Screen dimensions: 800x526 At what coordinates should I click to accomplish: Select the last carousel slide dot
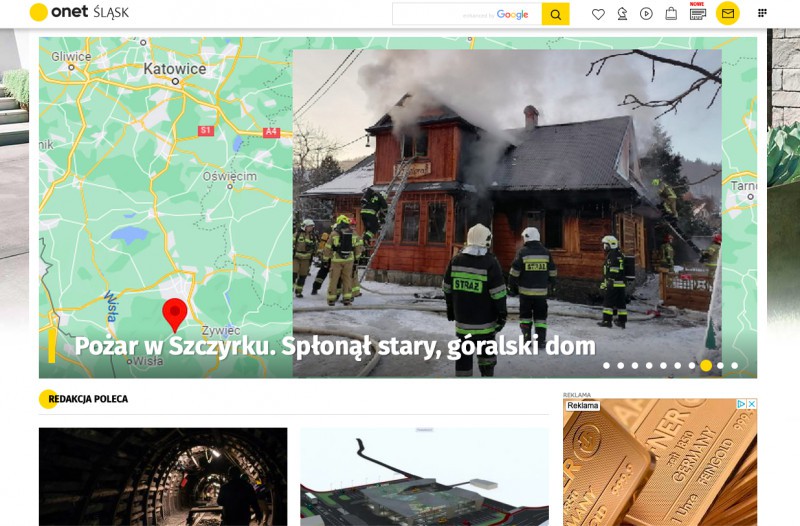click(734, 366)
